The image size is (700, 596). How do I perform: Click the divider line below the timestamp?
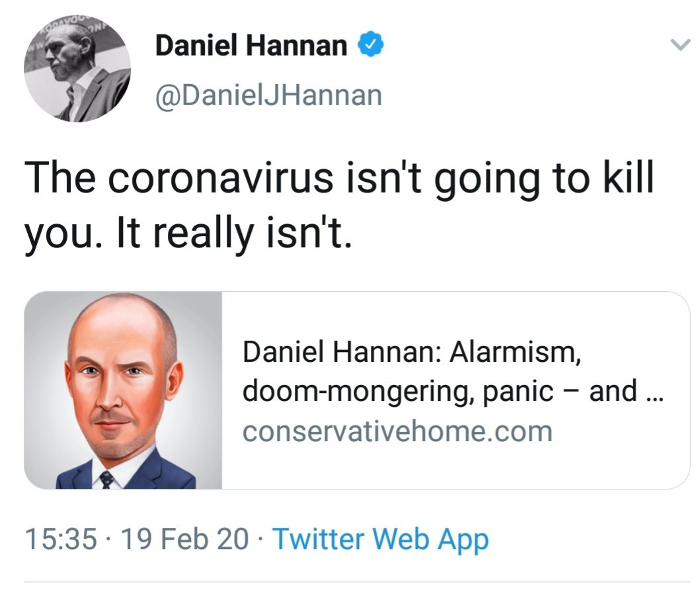click(357, 582)
